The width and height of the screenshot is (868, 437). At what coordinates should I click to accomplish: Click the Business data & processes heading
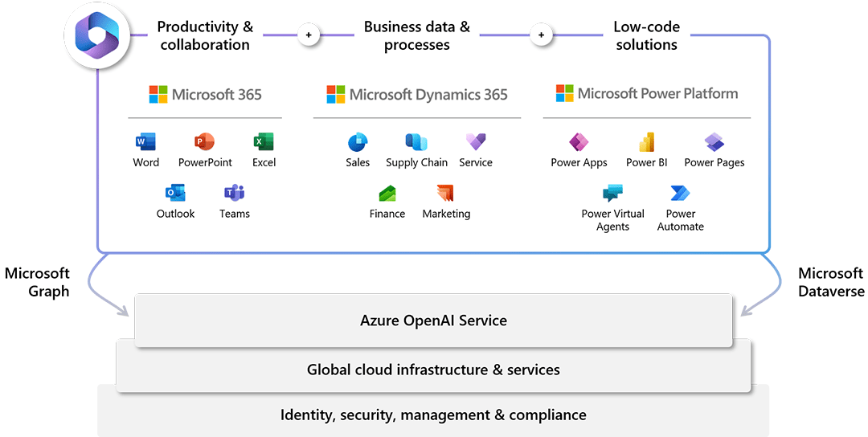pos(417,35)
